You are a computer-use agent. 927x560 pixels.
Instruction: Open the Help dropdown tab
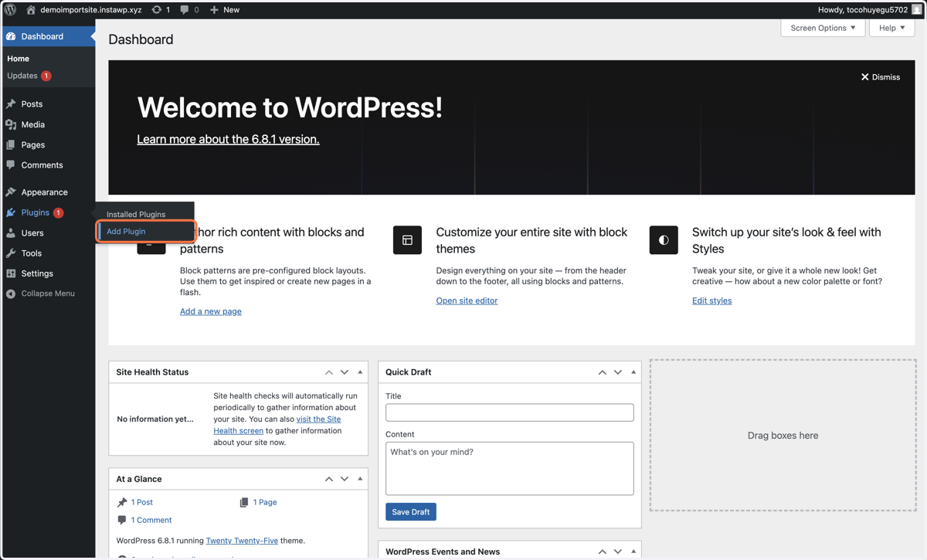tap(892, 28)
